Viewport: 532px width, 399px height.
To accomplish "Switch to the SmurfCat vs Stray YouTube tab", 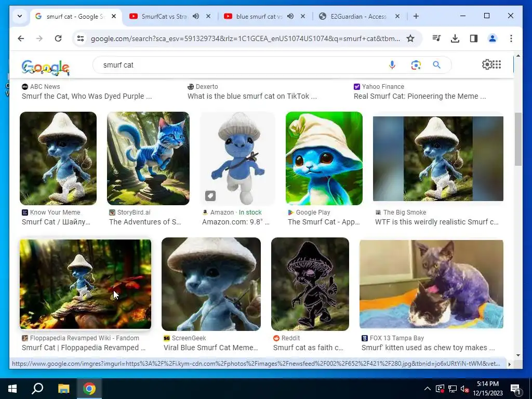I will coord(164,16).
